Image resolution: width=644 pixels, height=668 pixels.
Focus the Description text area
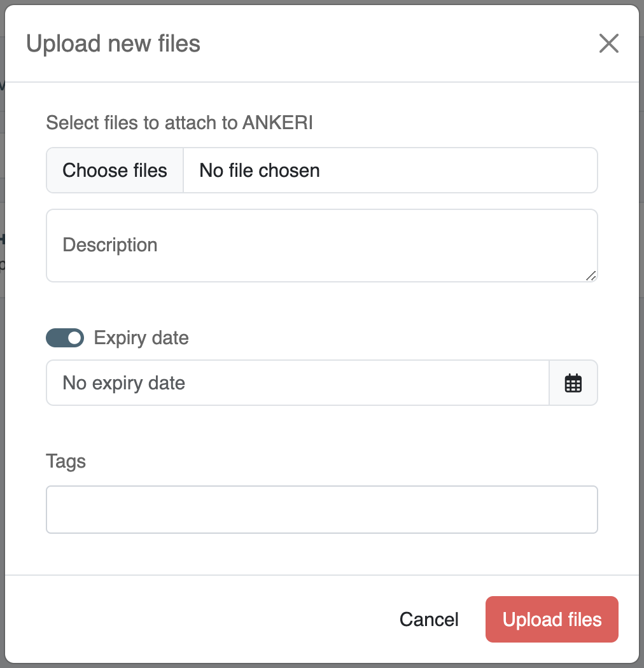[322, 246]
